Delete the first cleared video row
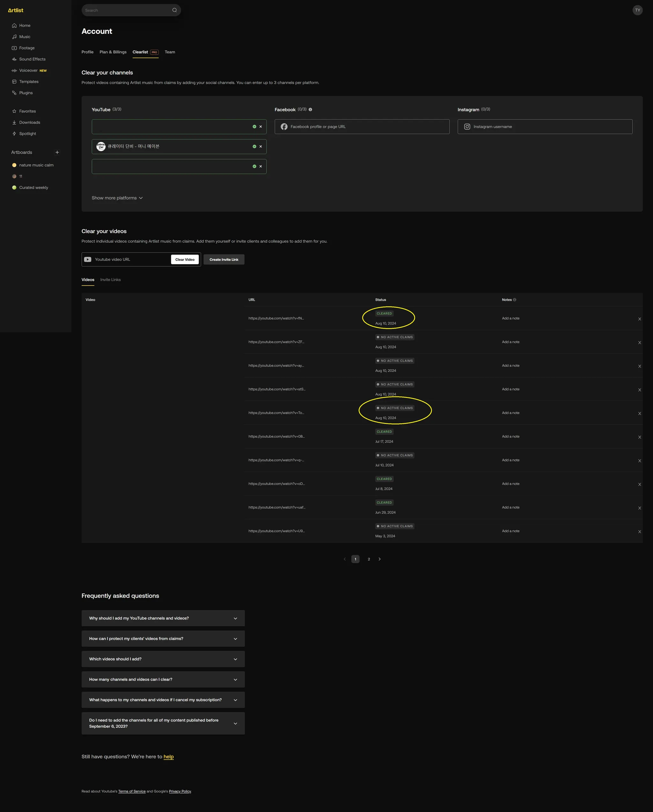This screenshot has height=812, width=653. pyautogui.click(x=639, y=319)
